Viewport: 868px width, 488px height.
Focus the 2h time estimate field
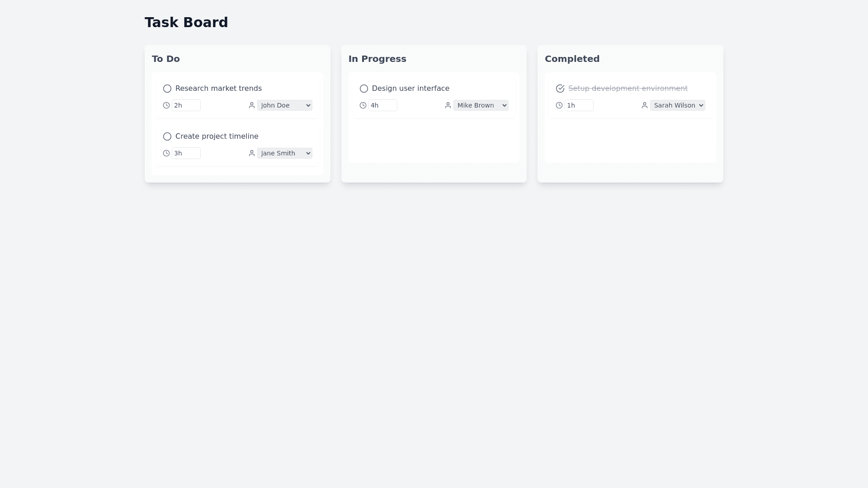click(186, 105)
